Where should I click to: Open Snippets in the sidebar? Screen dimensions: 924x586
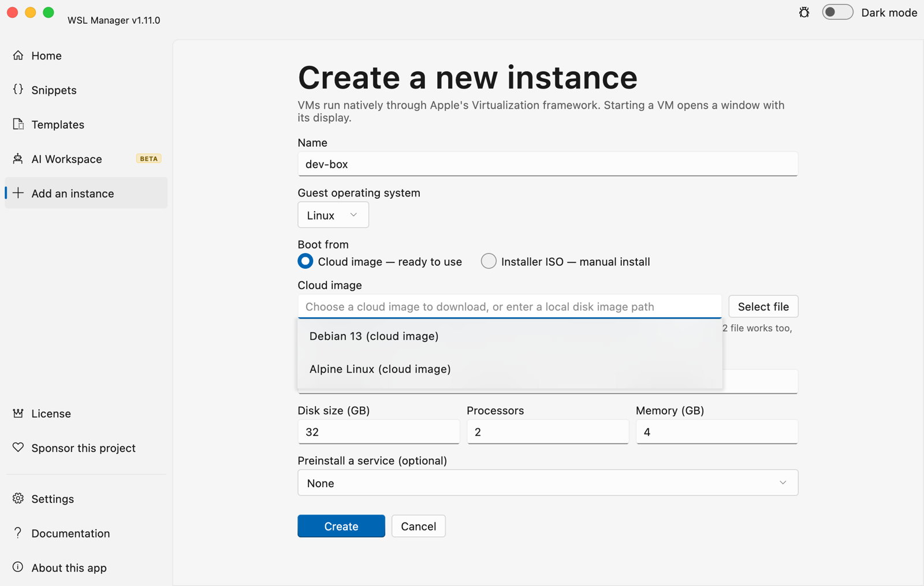coord(86,90)
